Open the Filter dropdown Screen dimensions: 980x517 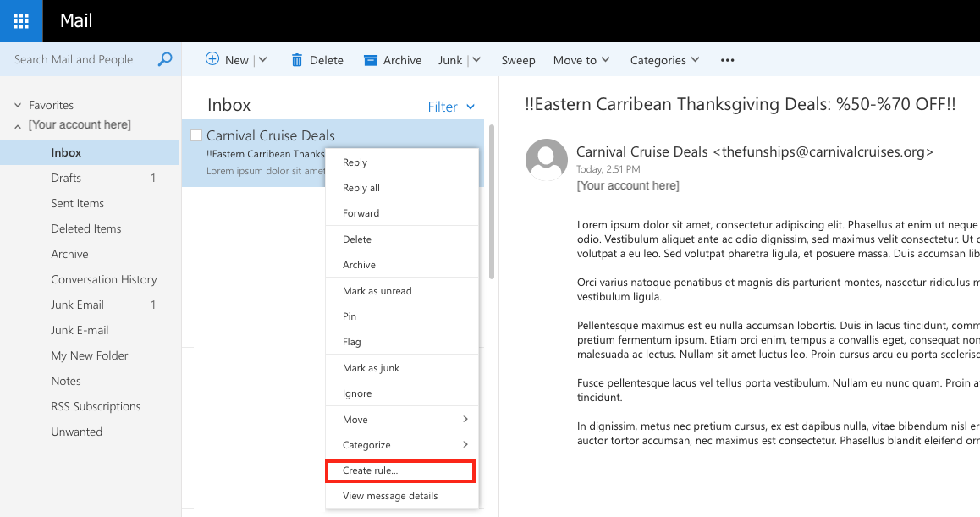[451, 107]
